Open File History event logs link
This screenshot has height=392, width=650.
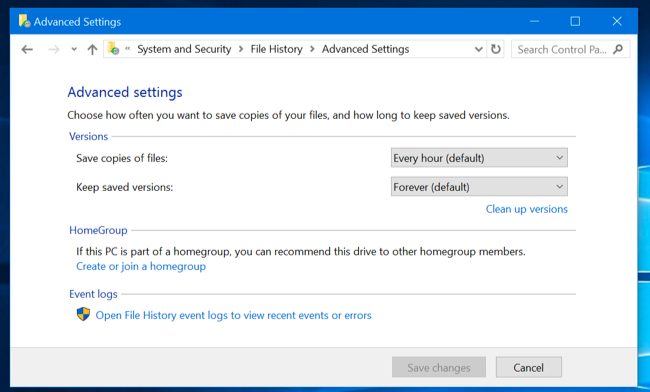tap(233, 315)
